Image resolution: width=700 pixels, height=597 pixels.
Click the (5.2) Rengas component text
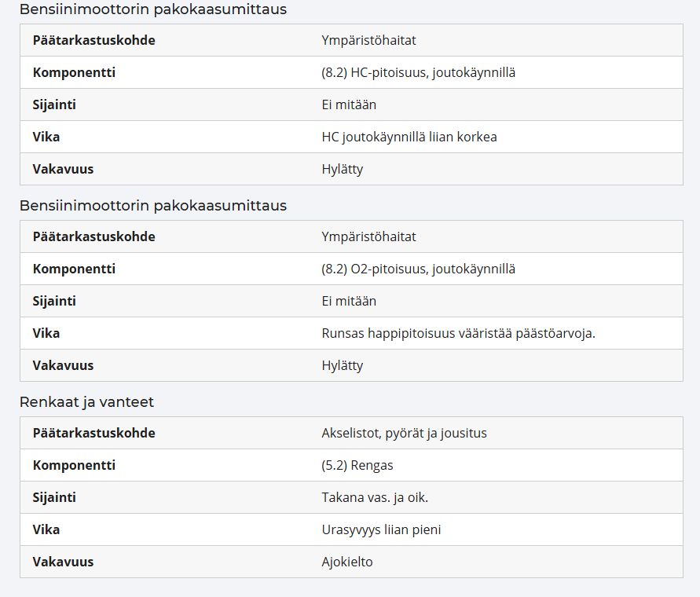(x=357, y=465)
